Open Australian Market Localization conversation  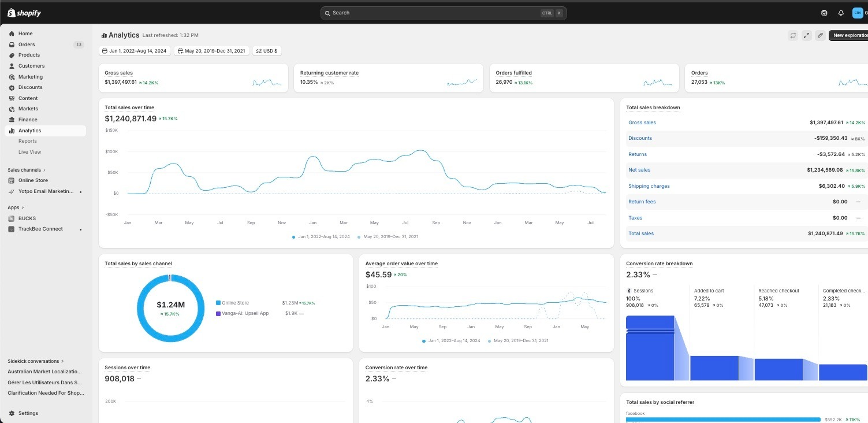point(44,372)
